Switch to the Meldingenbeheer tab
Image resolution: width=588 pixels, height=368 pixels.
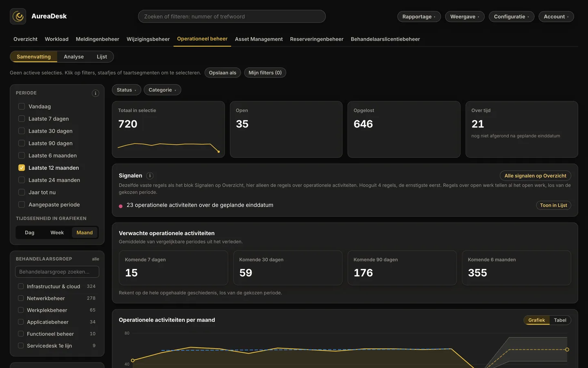pyautogui.click(x=98, y=39)
